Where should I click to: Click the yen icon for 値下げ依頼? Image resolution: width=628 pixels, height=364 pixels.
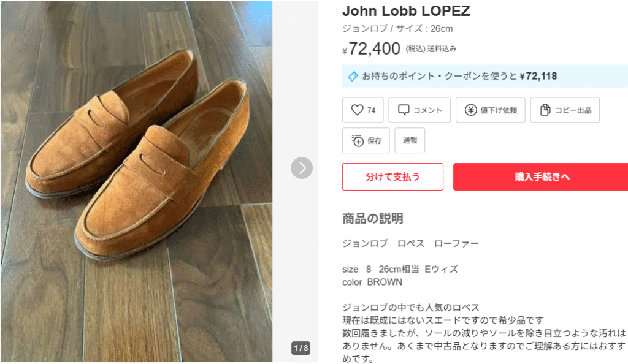tap(470, 110)
